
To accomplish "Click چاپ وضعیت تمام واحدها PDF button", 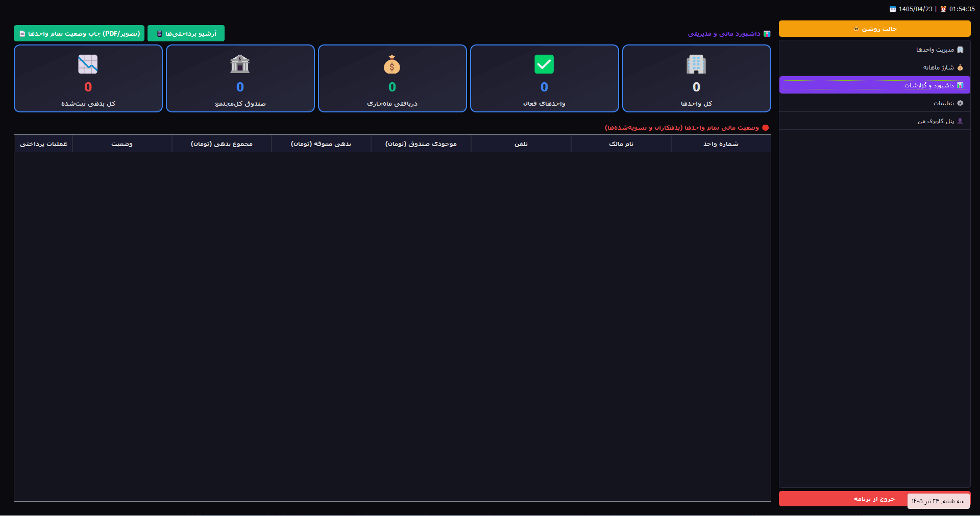I will tap(79, 33).
